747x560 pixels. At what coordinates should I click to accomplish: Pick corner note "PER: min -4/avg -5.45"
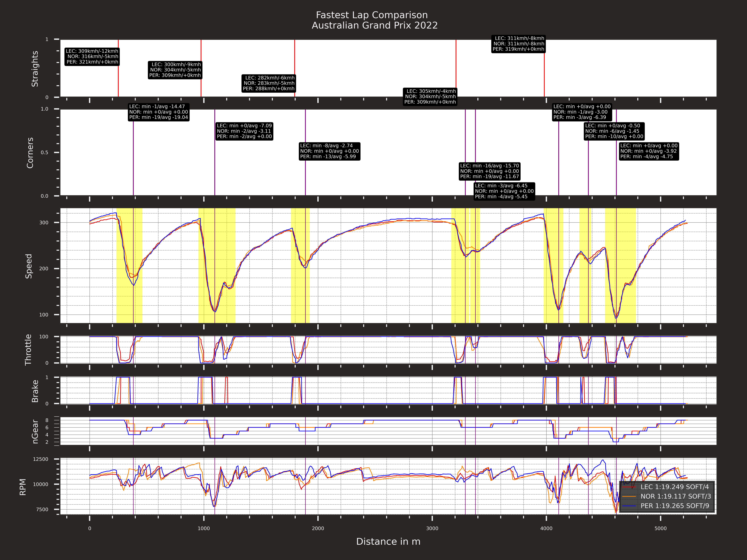501,197
